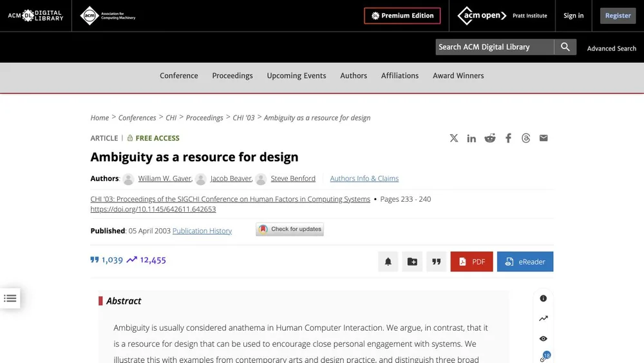The height and width of the screenshot is (363, 644).
Task: Open the Pratt Institute link
Action: pos(530,15)
